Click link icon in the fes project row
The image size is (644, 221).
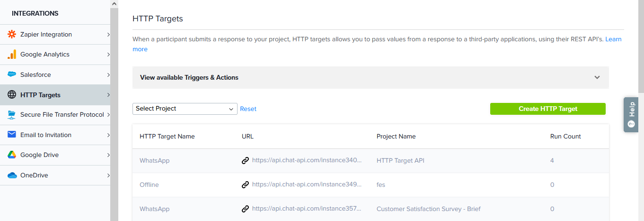pyautogui.click(x=245, y=185)
